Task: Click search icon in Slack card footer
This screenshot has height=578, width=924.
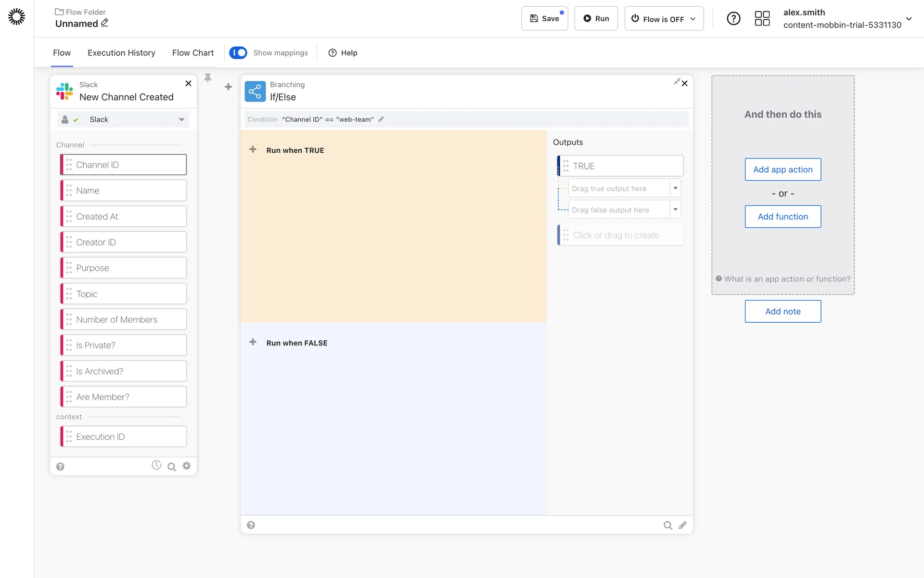Action: click(171, 467)
